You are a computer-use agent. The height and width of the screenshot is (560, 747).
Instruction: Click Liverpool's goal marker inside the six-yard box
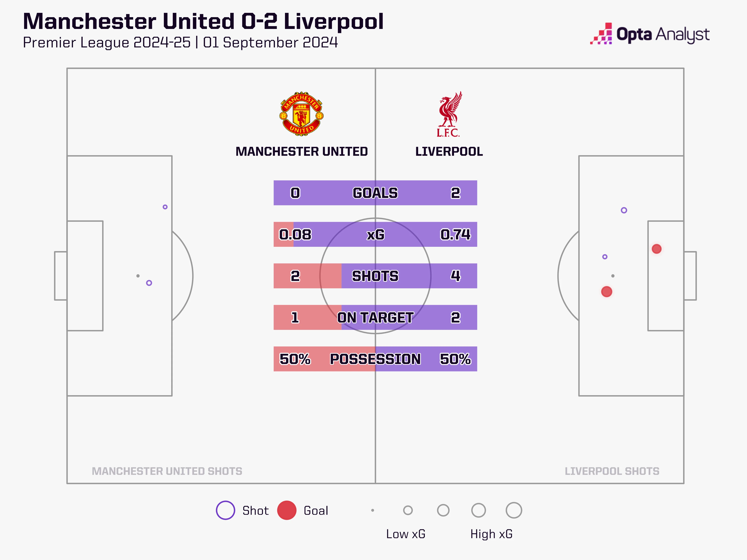pos(656,249)
